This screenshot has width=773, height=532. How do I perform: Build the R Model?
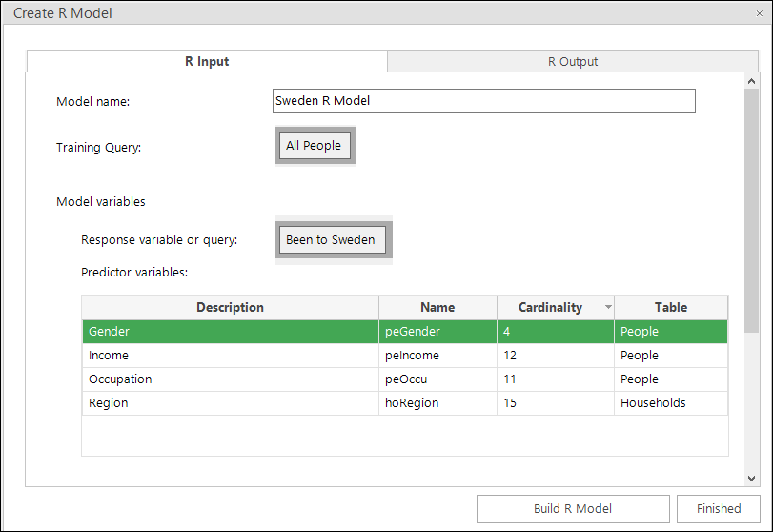pyautogui.click(x=573, y=509)
